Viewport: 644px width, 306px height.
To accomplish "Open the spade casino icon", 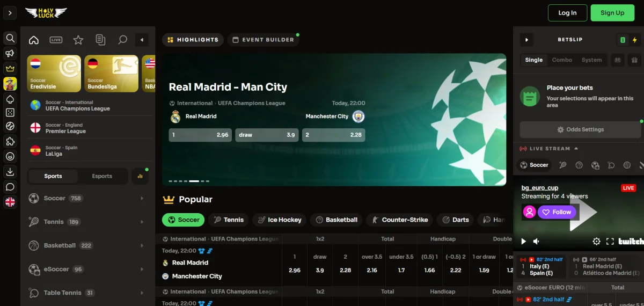I will pos(10,99).
